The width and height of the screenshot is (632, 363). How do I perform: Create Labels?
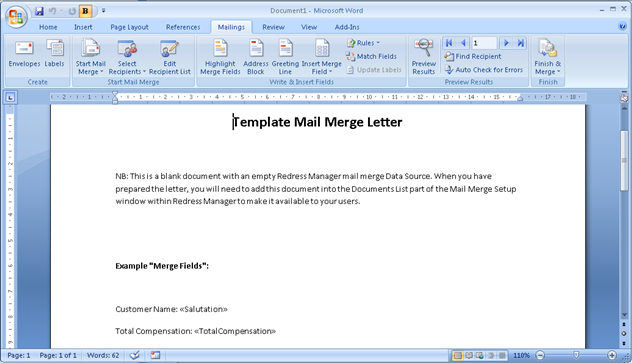[54, 53]
